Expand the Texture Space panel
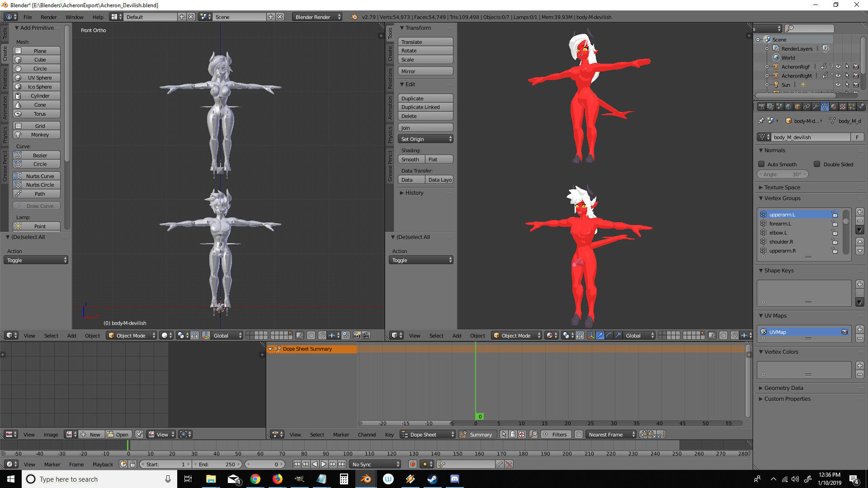Image resolution: width=868 pixels, height=488 pixels. tap(782, 187)
